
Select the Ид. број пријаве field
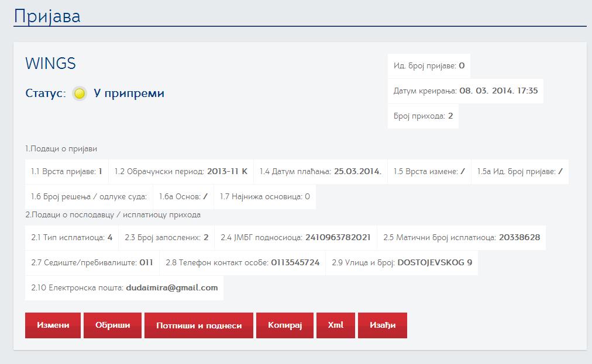point(429,66)
